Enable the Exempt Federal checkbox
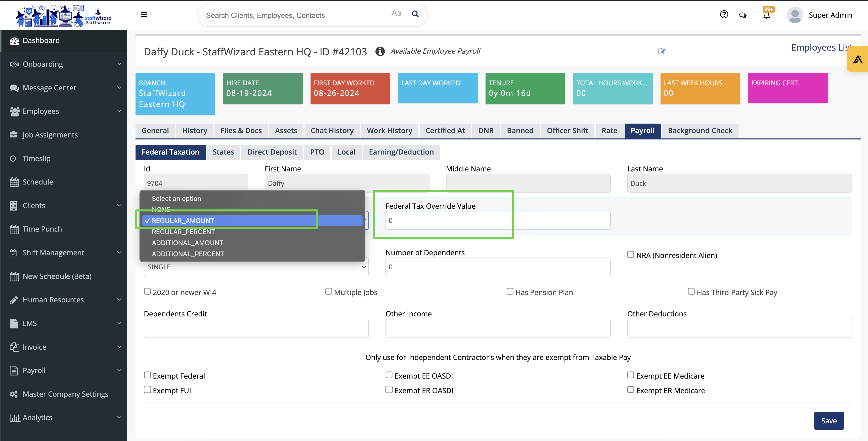The width and height of the screenshot is (868, 441). coord(147,375)
